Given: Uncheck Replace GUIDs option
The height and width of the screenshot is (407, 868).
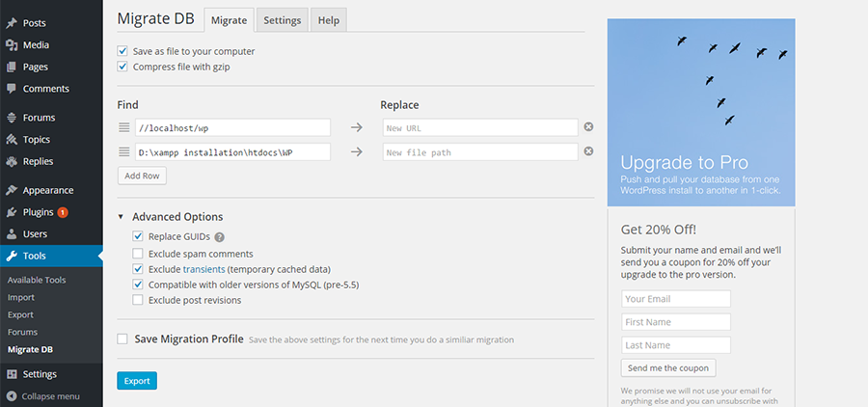Looking at the screenshot, I should coord(138,236).
